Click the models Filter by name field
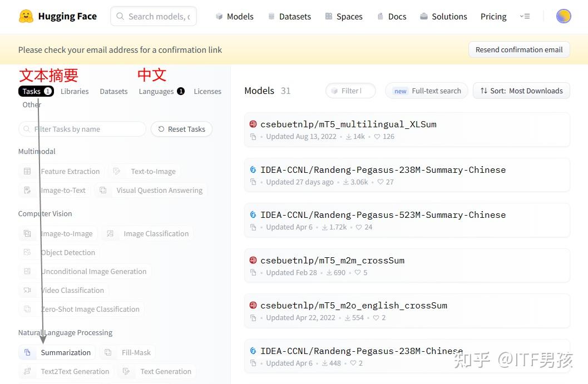588x384 pixels. click(350, 91)
